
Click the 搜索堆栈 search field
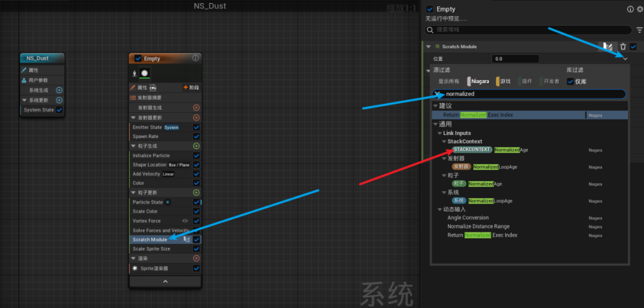528,30
